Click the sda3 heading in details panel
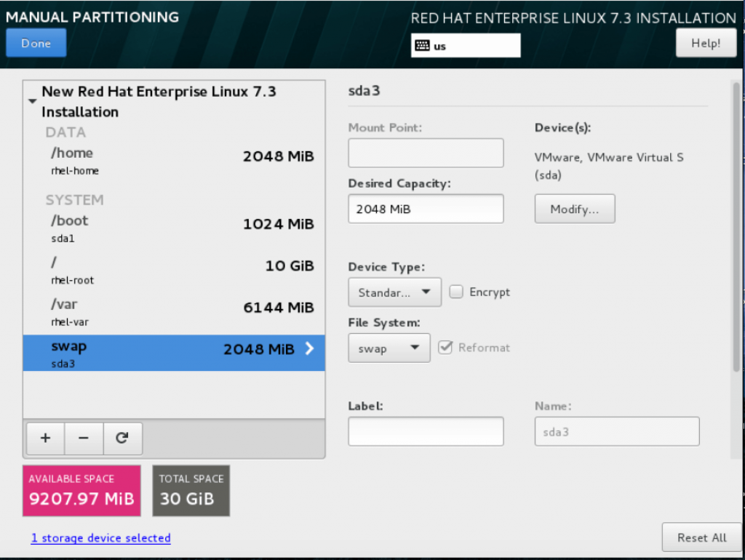The height and width of the screenshot is (560, 745). point(364,91)
